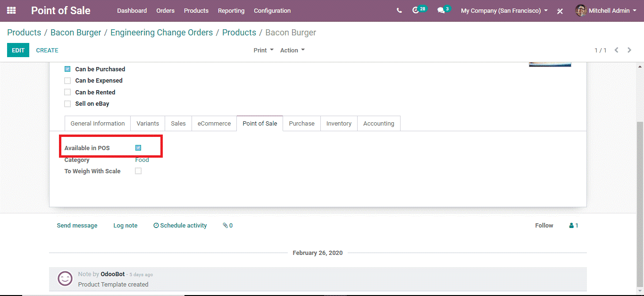Viewport: 644px width, 296px height.
Task: Click 'Product Template created' note text
Action: click(x=113, y=284)
